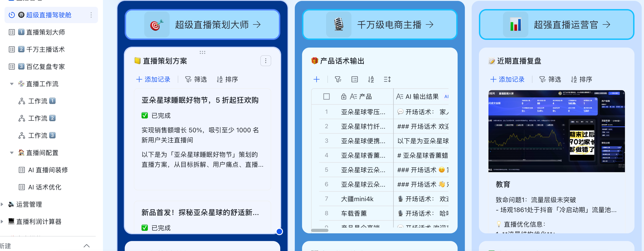Collapse the 直播间配置 section
Screen dimensions: 644x251
pyautogui.click(x=12, y=153)
